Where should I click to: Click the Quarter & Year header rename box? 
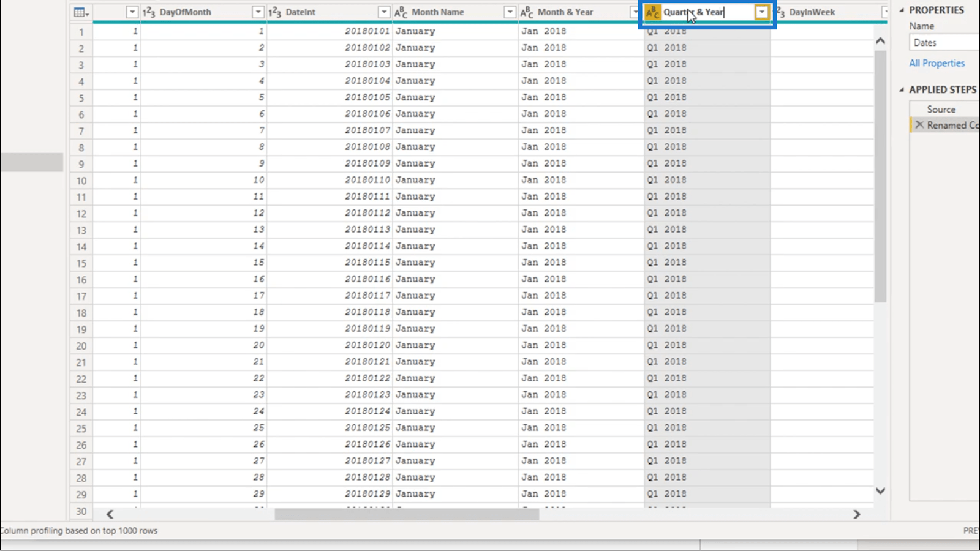[x=707, y=12]
